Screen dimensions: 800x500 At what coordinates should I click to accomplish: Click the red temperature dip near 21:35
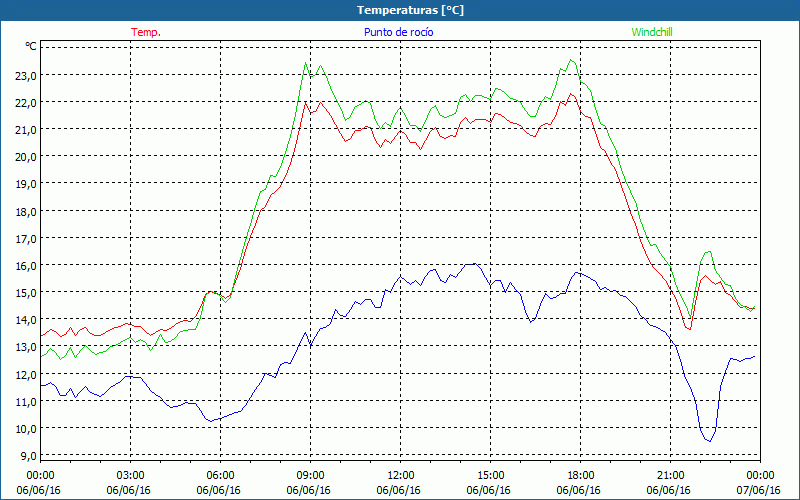[689, 329]
